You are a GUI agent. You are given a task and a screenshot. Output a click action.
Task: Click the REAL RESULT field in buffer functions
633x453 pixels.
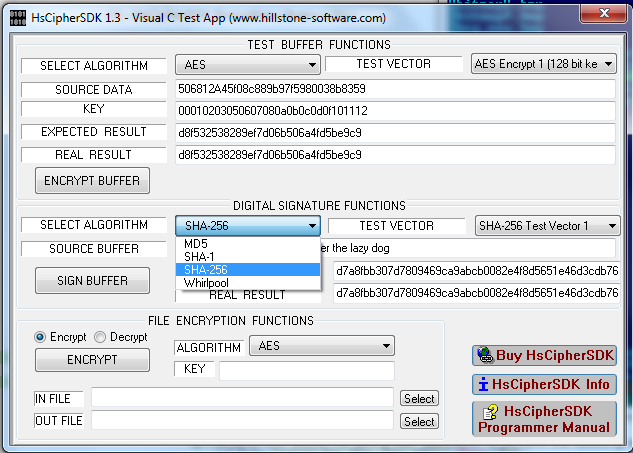[395, 155]
